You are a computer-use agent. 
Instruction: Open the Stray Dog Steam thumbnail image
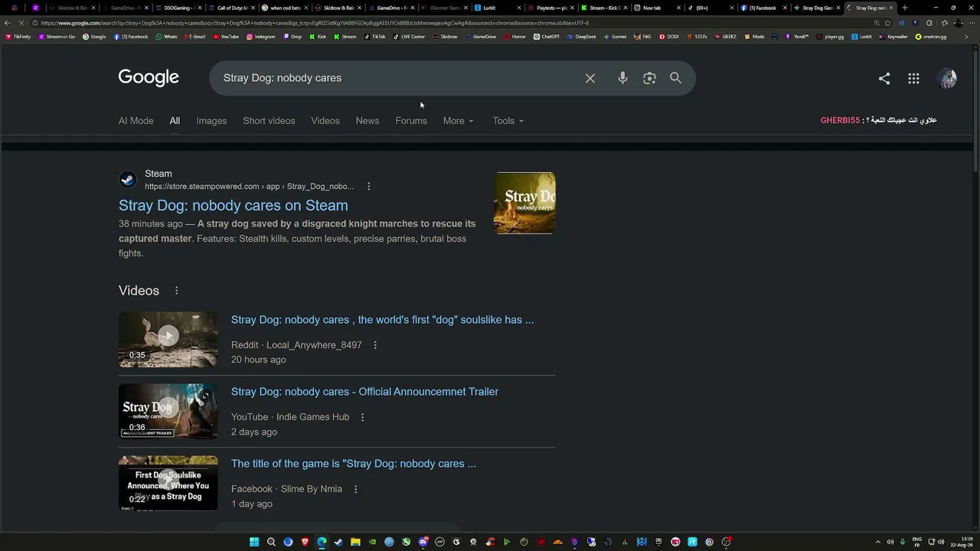tap(525, 203)
